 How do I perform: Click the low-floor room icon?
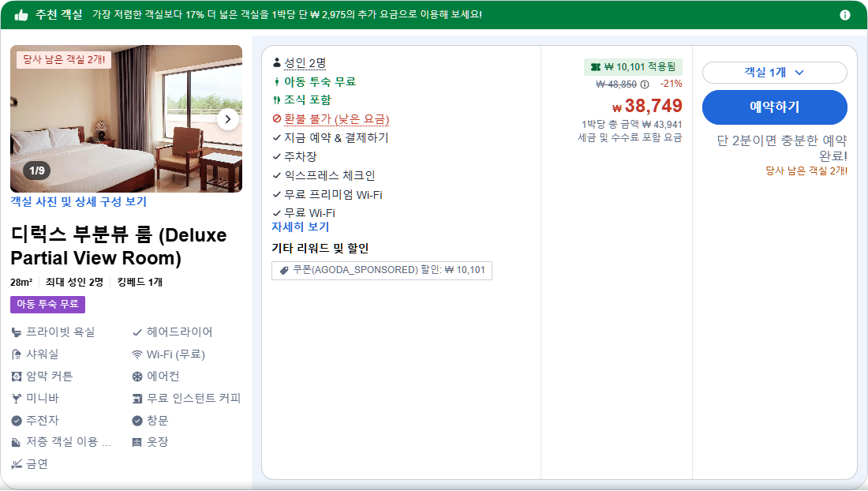(x=17, y=442)
